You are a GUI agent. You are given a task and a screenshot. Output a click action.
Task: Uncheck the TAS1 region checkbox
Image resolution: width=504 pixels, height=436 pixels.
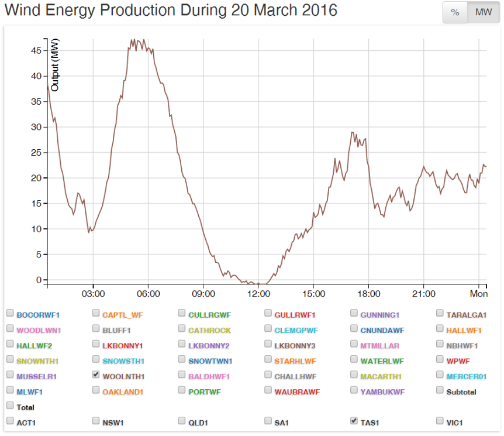pos(354,420)
